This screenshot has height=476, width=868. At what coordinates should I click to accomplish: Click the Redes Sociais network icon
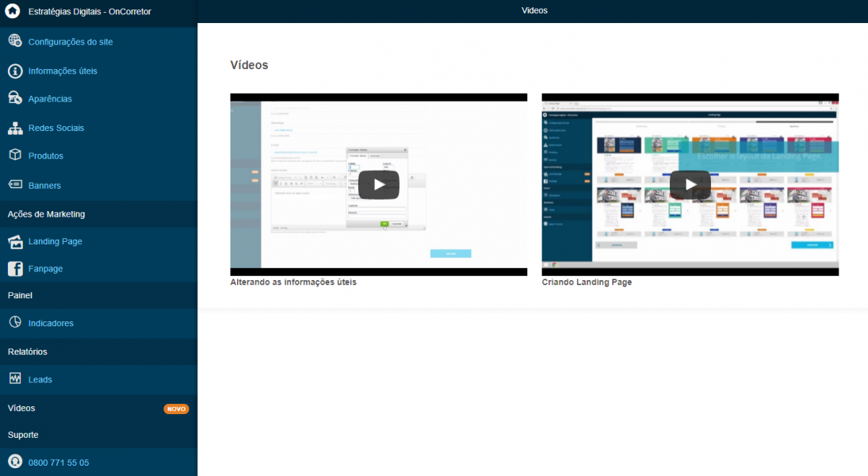point(15,128)
